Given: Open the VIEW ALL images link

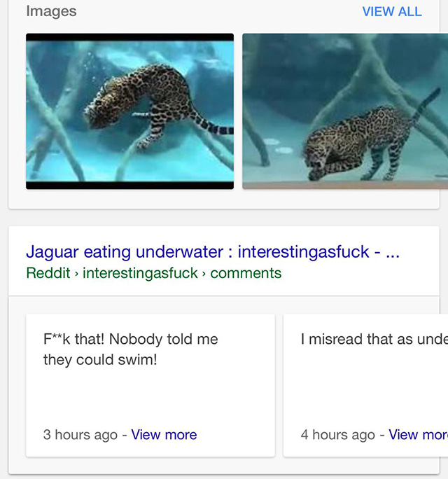Looking at the screenshot, I should pos(392,12).
